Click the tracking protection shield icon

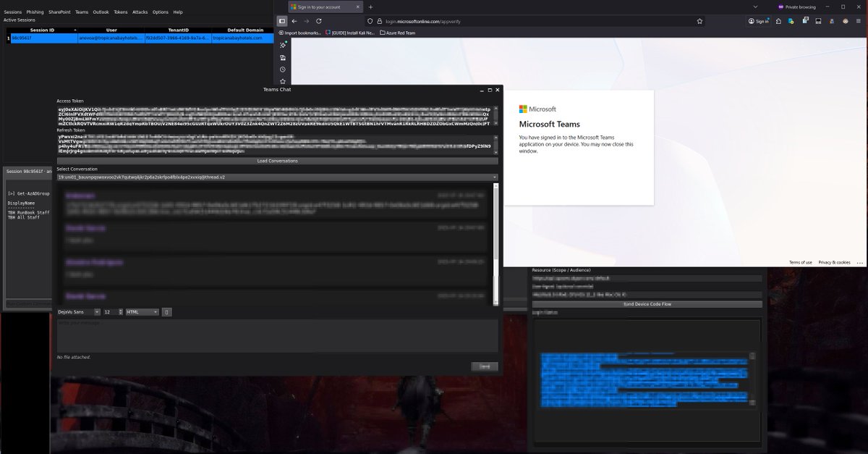(x=370, y=22)
